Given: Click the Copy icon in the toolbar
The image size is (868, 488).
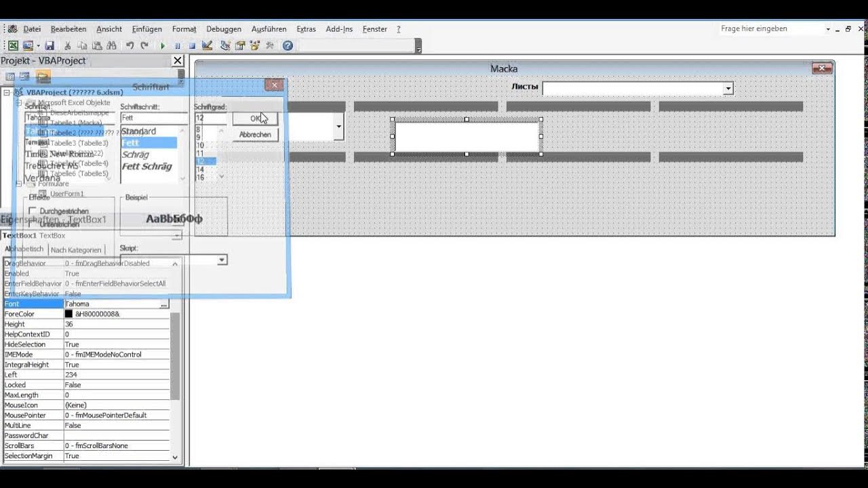Looking at the screenshot, I should [x=82, y=45].
